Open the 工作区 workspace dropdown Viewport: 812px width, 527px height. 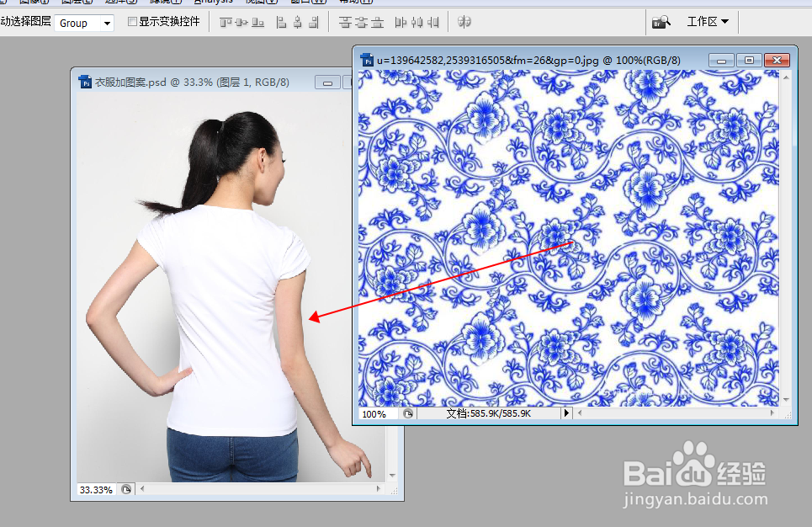tap(708, 22)
